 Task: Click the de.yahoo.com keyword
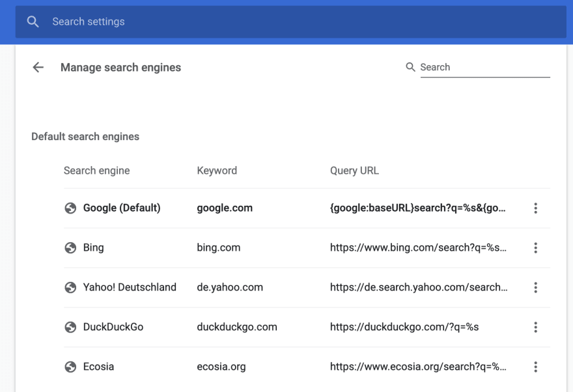click(230, 288)
